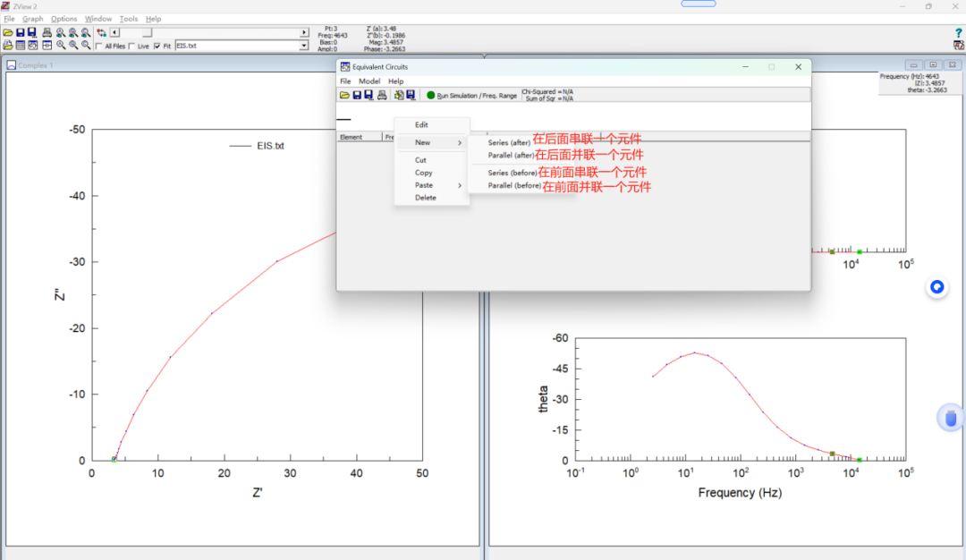
Task: Click the first magnifier icon in top toolbar row
Action: pyautogui.click(x=61, y=32)
